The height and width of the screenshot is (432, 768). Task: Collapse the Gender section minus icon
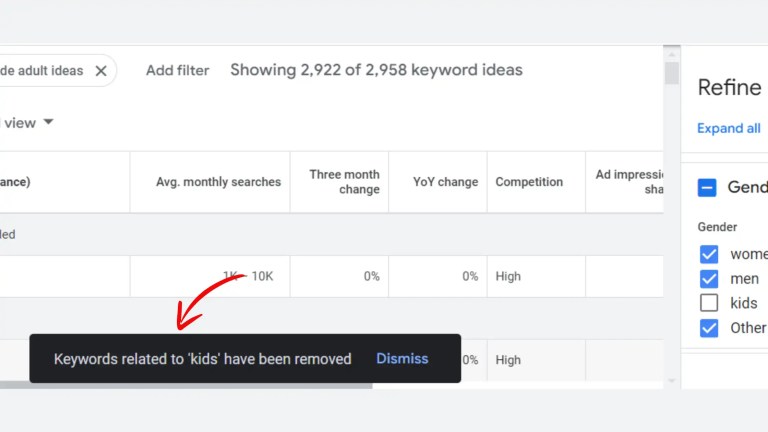tap(707, 187)
